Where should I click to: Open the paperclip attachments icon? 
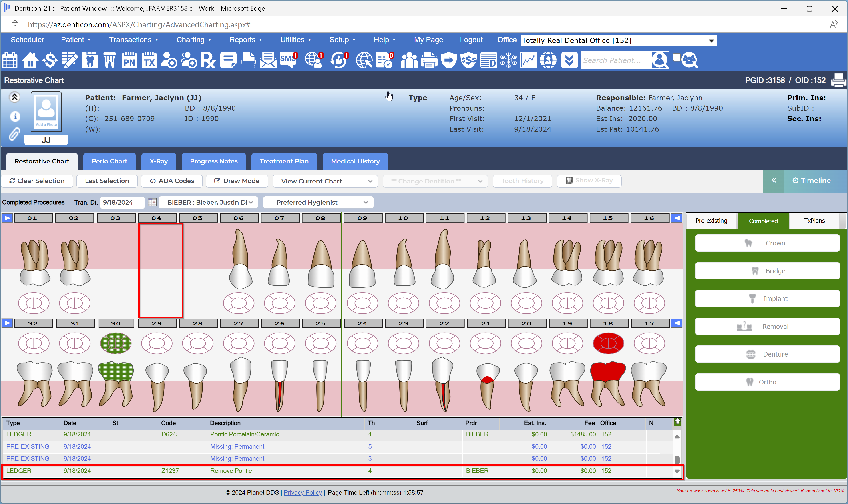click(14, 134)
